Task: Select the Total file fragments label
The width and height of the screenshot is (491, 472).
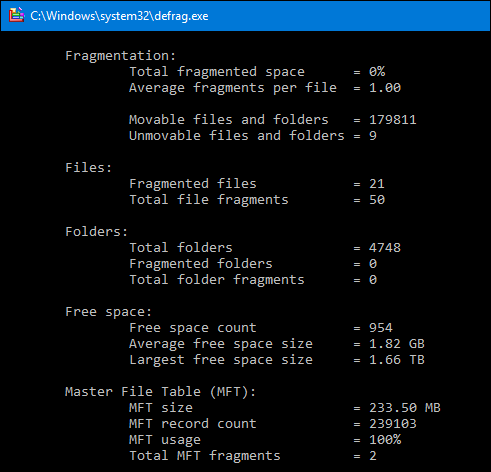Action: pyautogui.click(x=209, y=200)
